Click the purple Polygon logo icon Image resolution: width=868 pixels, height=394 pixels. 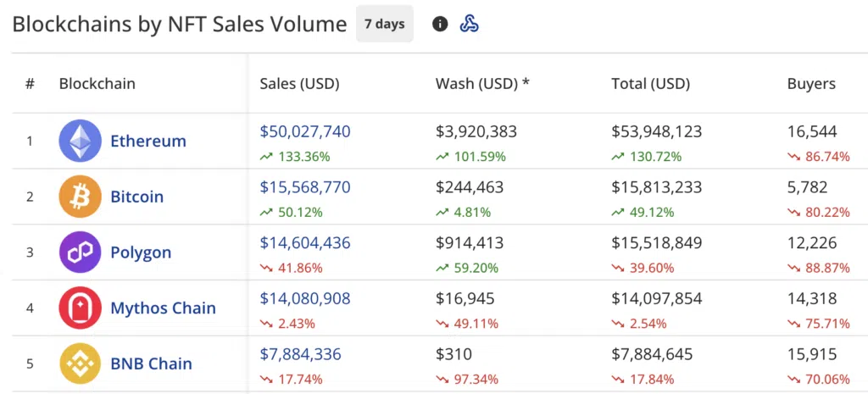(81, 252)
